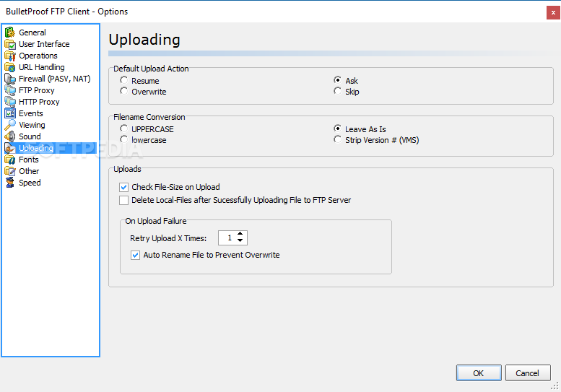The height and width of the screenshot is (392, 561).
Task: Open the Other settings page
Action: (x=29, y=171)
